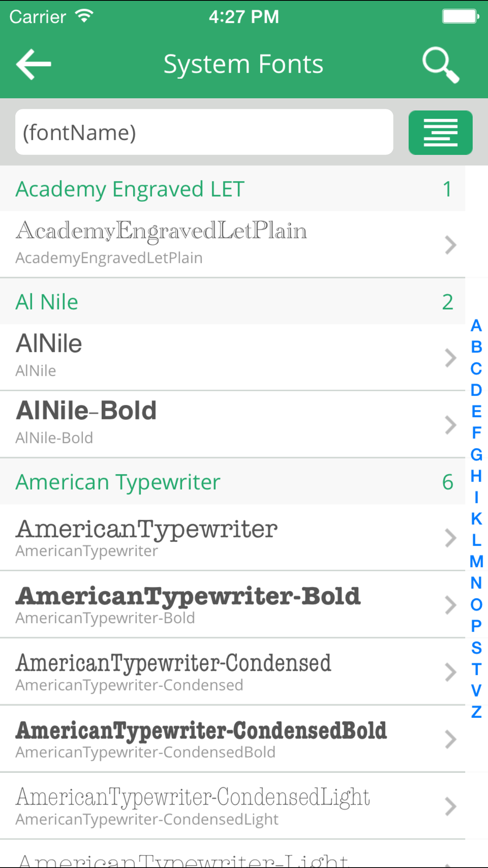Tap the back arrow icon
Screen dimensions: 488x868
tap(34, 64)
